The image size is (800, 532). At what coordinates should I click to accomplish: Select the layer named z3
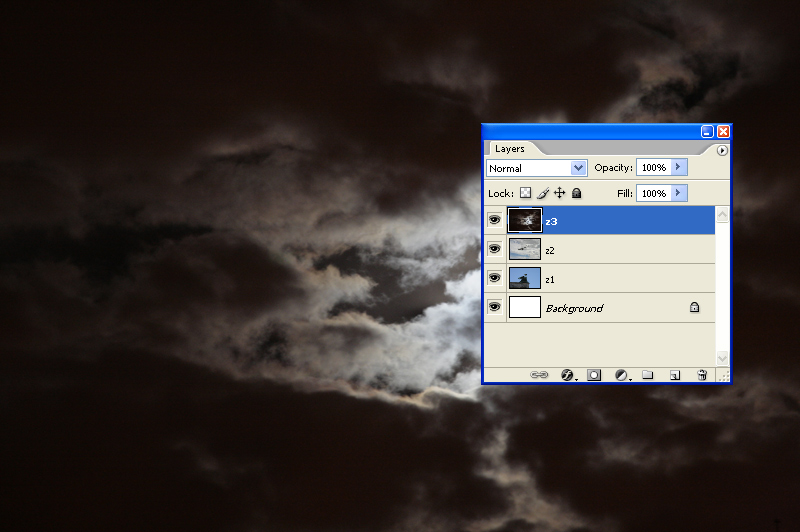pos(599,220)
